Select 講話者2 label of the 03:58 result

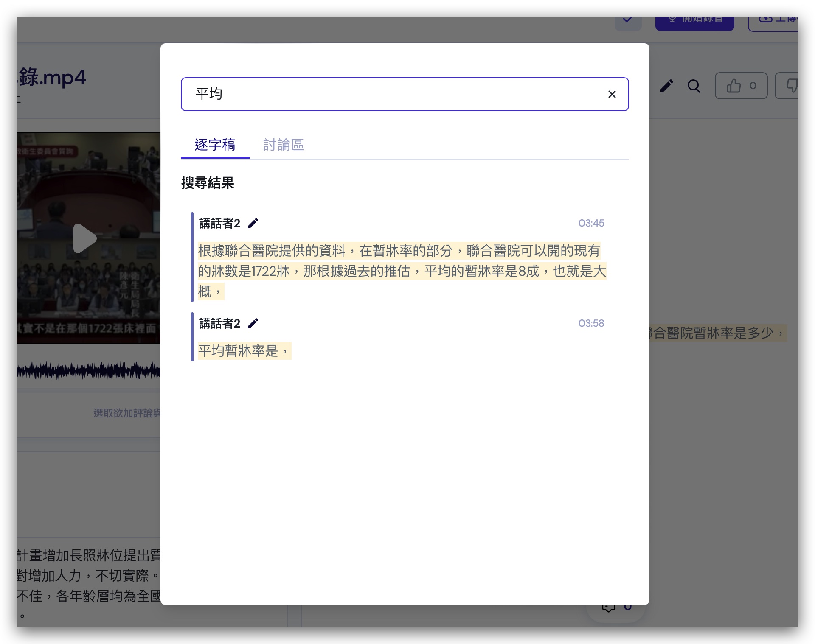click(219, 323)
